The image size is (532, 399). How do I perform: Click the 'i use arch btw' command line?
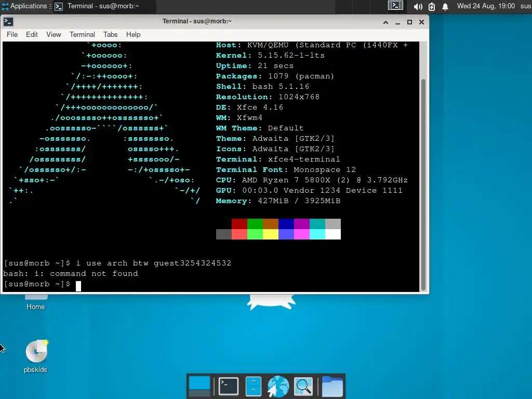coord(117,263)
